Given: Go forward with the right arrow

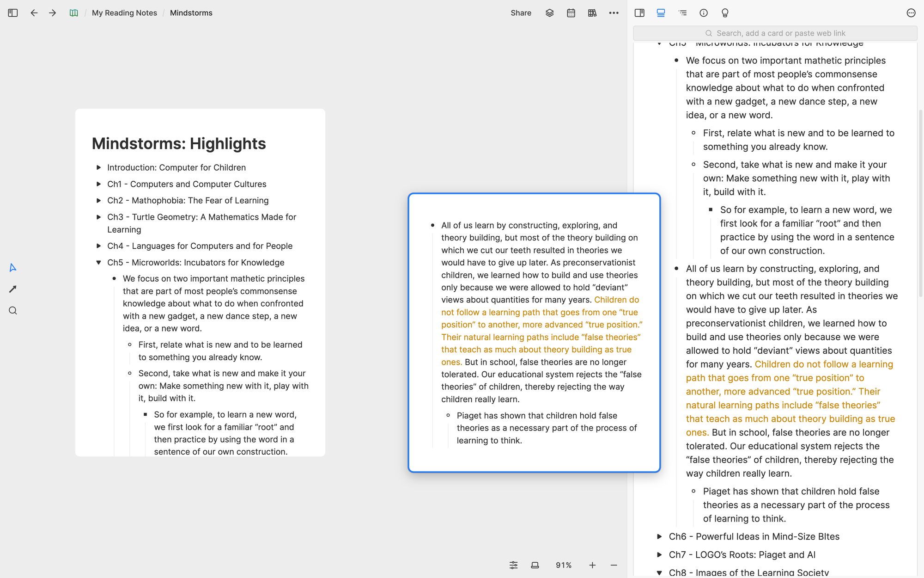Looking at the screenshot, I should (x=52, y=13).
